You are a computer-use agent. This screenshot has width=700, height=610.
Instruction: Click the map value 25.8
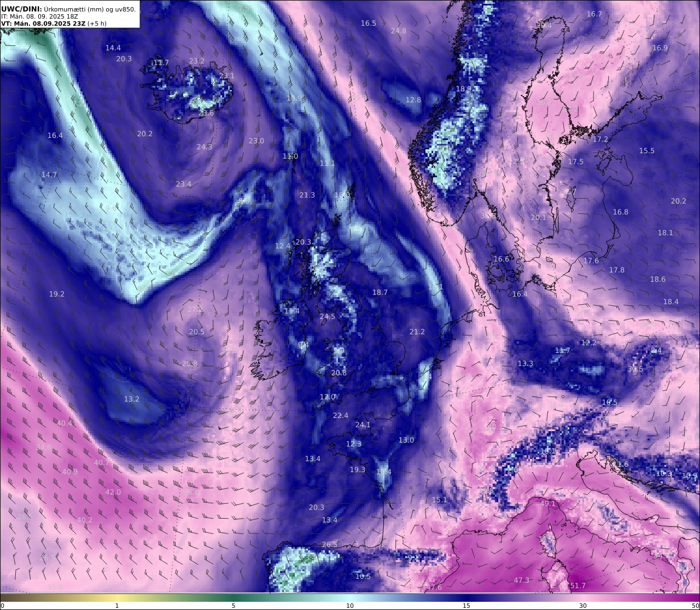[190, 363]
